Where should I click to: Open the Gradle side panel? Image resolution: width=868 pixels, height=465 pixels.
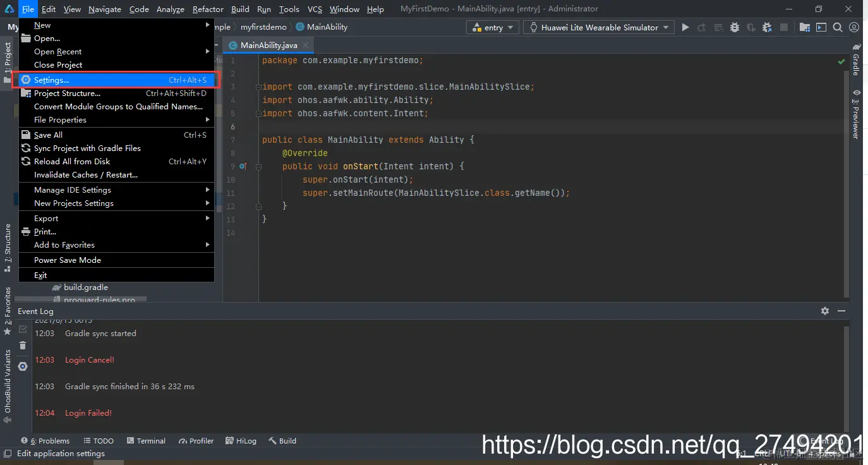856,60
